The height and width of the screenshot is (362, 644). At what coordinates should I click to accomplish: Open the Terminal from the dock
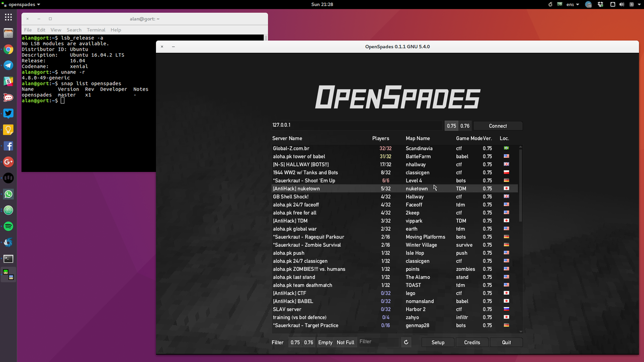tap(8, 258)
